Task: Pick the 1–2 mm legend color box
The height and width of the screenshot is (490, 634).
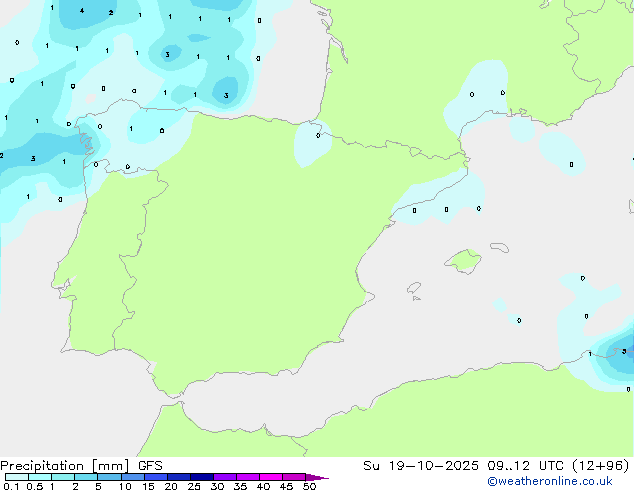Action: (63, 477)
